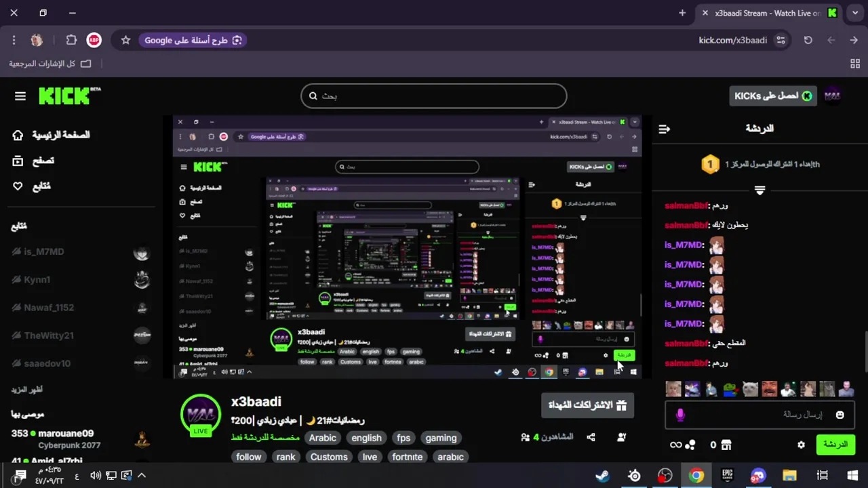
Task: Open the browser extensions puzzle icon
Action: (x=71, y=40)
